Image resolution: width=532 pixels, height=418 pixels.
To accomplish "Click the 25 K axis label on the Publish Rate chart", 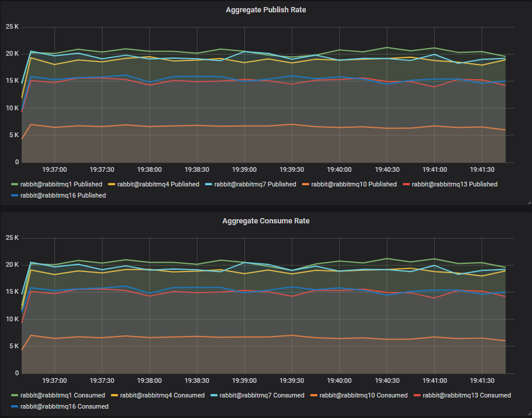I will click(x=12, y=27).
